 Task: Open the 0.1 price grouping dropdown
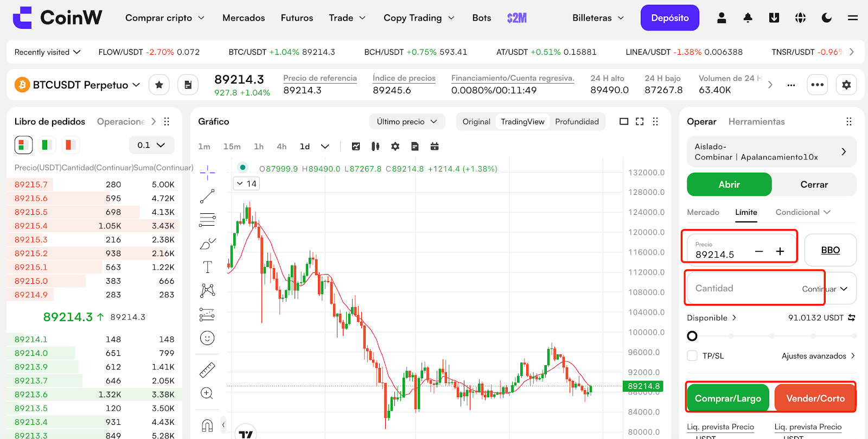click(151, 145)
